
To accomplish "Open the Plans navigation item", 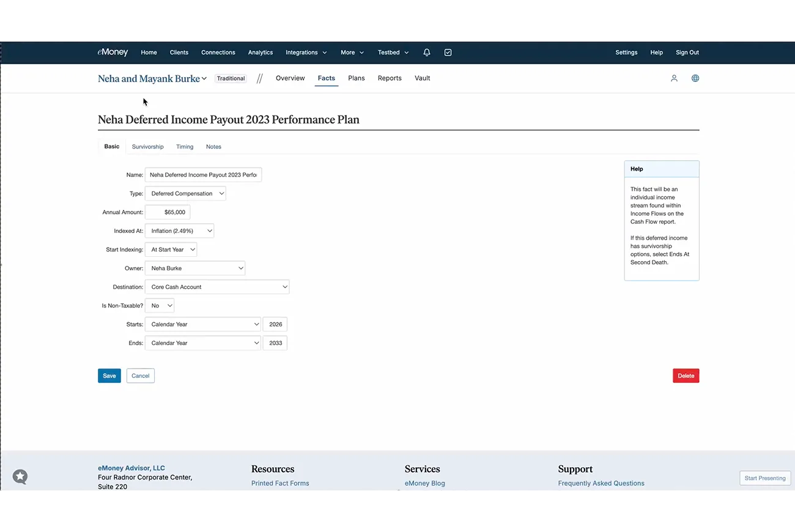I will coord(357,78).
